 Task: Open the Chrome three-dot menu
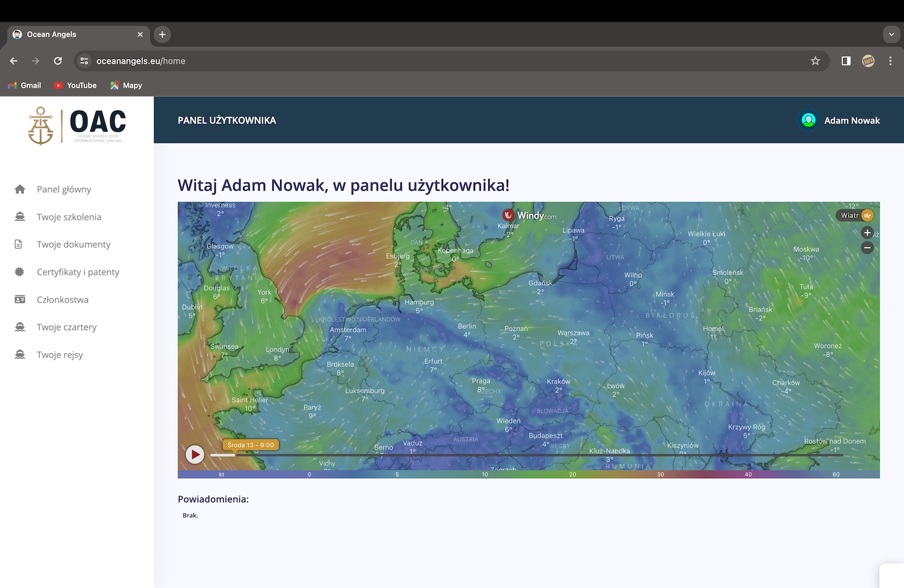coord(890,61)
